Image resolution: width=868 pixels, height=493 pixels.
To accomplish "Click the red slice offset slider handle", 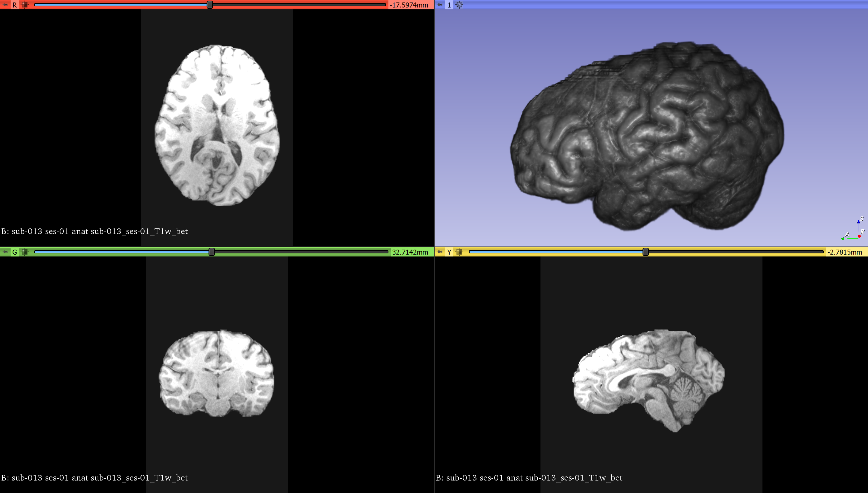I will [x=210, y=5].
